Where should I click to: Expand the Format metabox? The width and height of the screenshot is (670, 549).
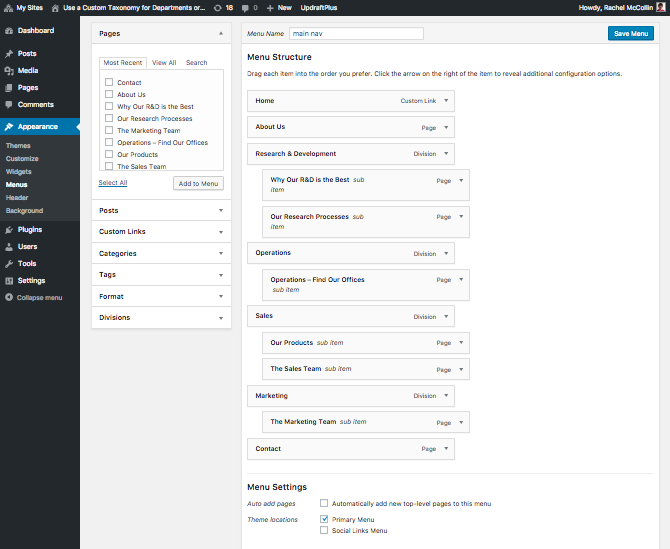(x=221, y=296)
